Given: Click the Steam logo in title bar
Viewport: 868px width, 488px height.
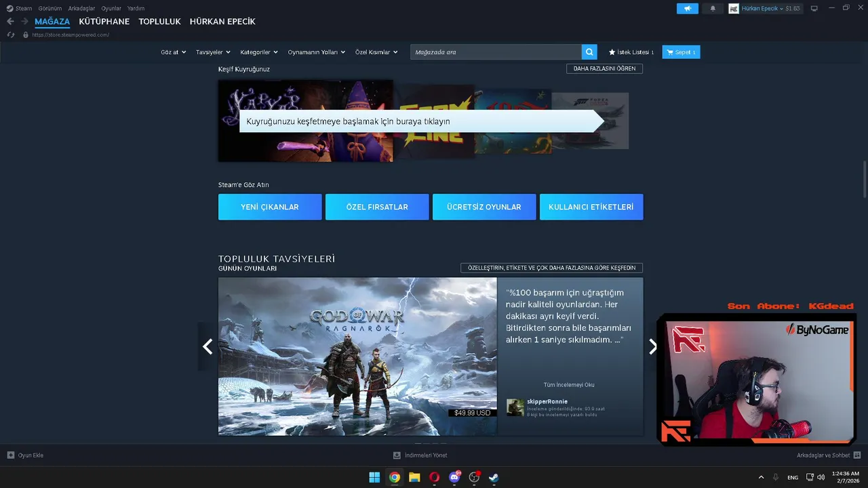Looking at the screenshot, I should 9,8.
